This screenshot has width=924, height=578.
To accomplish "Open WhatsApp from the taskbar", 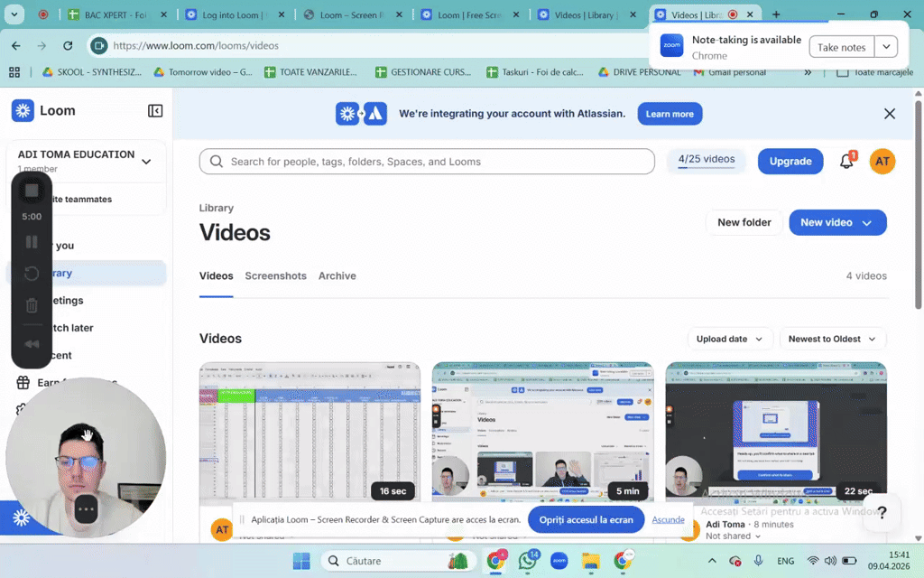I will coord(527,561).
